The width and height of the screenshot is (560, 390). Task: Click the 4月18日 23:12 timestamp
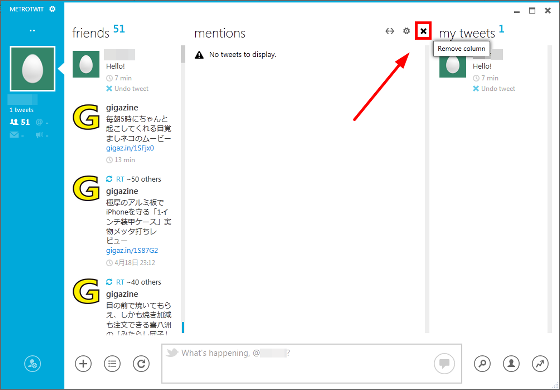point(131,263)
